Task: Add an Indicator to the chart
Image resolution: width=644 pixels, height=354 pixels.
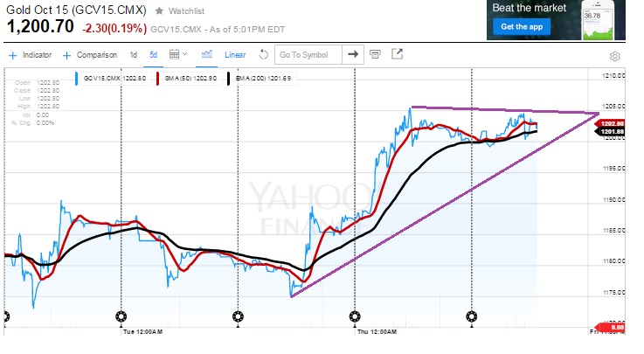Action: 31,54
